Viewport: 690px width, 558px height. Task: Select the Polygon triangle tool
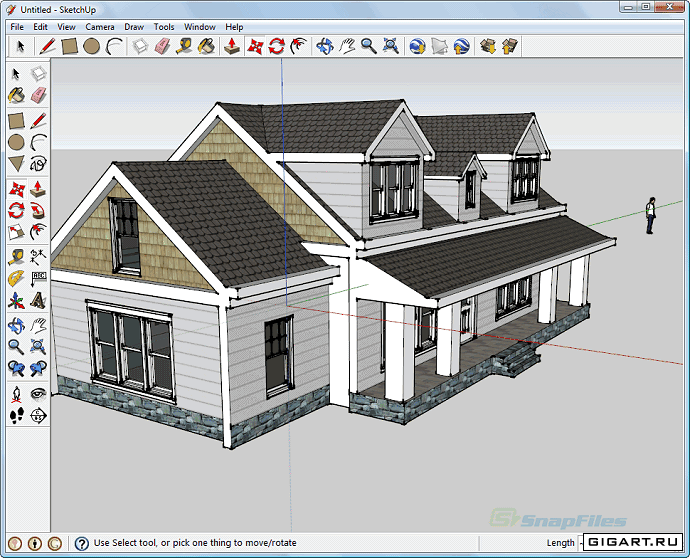16,164
